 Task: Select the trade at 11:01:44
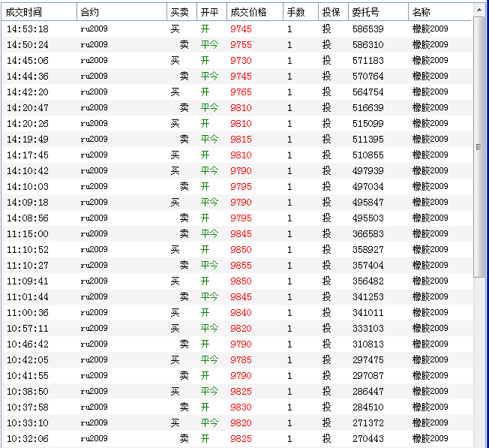237,296
